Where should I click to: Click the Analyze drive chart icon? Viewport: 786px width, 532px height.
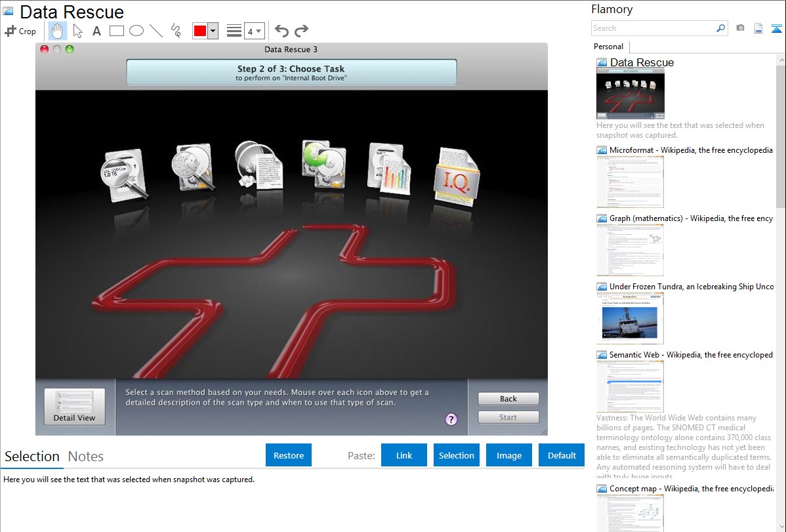tap(390, 169)
